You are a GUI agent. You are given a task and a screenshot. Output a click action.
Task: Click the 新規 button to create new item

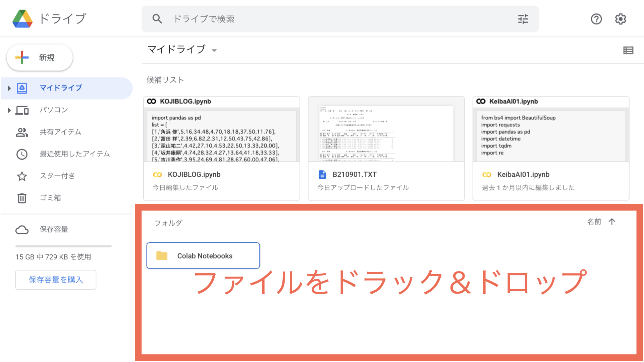tap(39, 57)
